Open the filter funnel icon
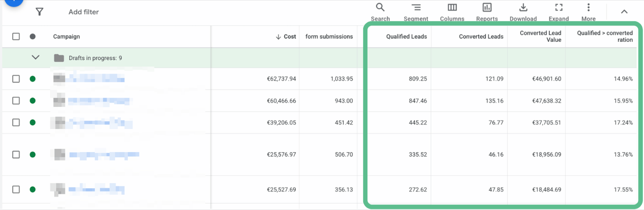This screenshot has width=644, height=210. pos(39,12)
